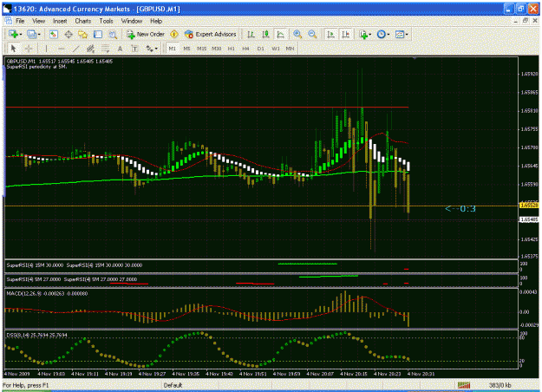Switch timeframe to M5

(186, 49)
